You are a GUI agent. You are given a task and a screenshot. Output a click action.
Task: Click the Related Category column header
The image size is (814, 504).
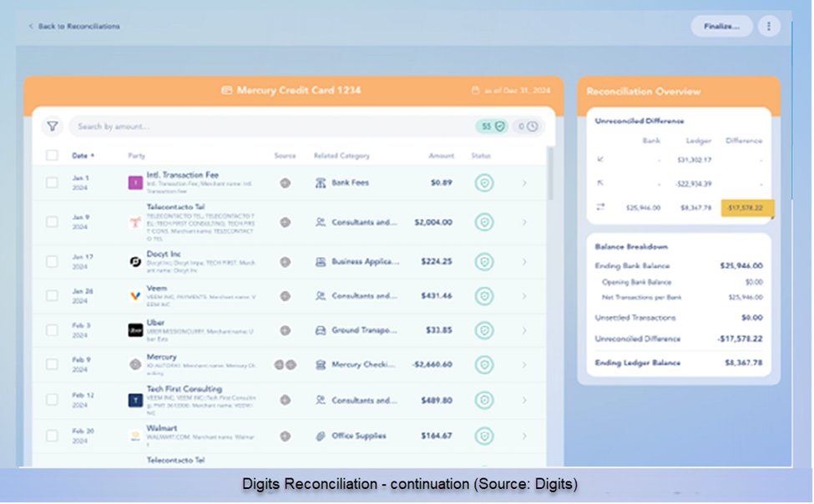tap(341, 156)
